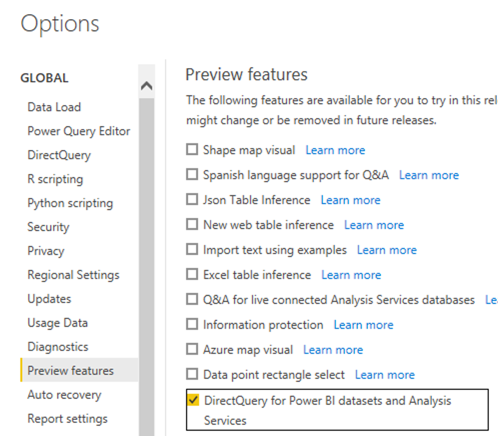Enable New web table inference
This screenshot has height=436, width=498.
(192, 224)
